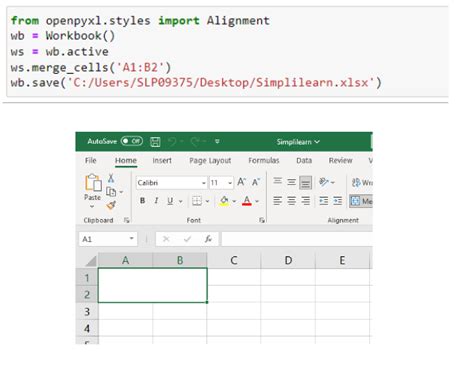Select row 3 header
474x369 pixels.
(x=87, y=312)
